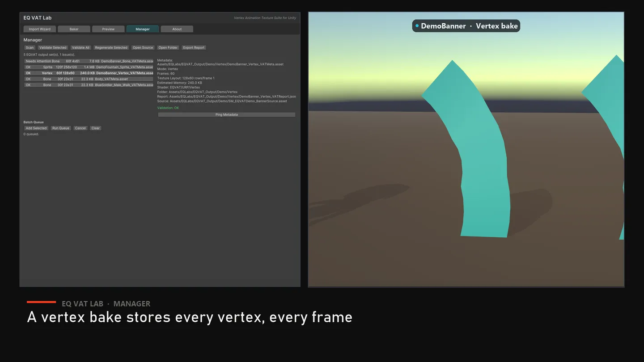
Task: Click the Open Folder button
Action: [168, 48]
